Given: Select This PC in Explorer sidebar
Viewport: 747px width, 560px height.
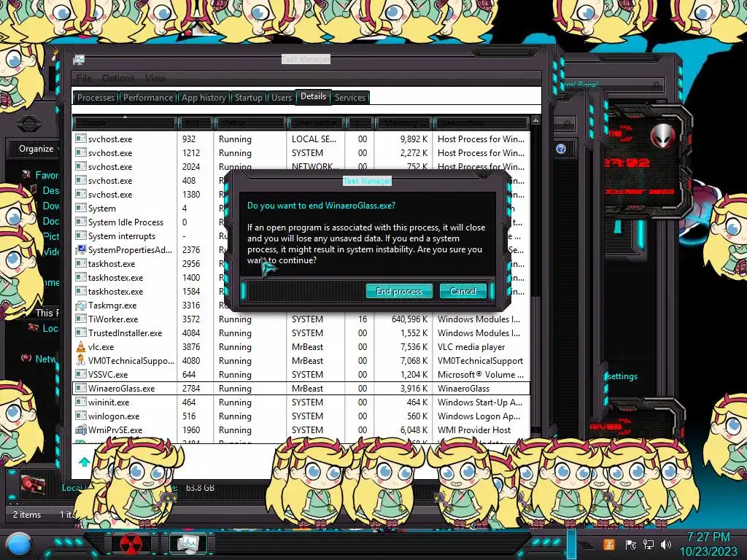Looking at the screenshot, I should [47, 313].
